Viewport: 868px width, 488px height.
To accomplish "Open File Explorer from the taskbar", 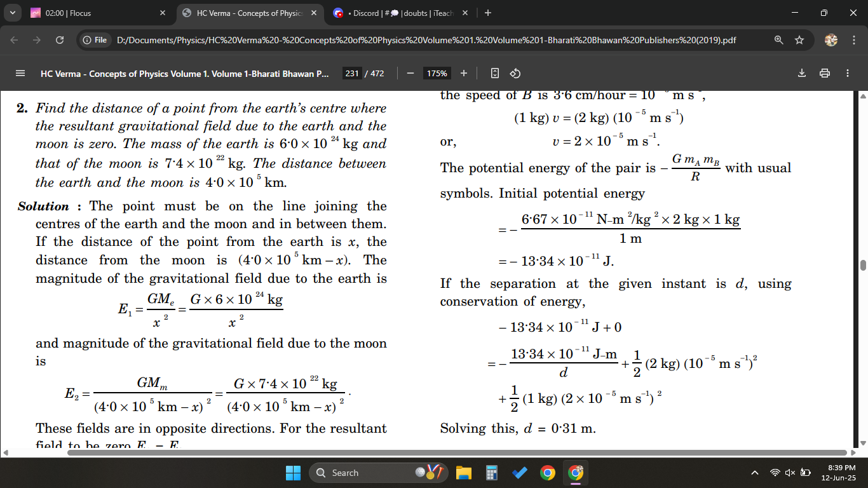I will pos(463,473).
